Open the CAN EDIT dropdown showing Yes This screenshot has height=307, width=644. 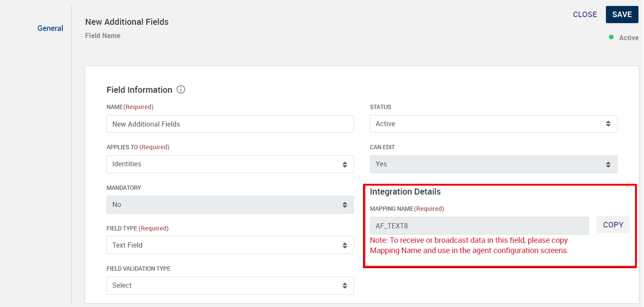[493, 164]
